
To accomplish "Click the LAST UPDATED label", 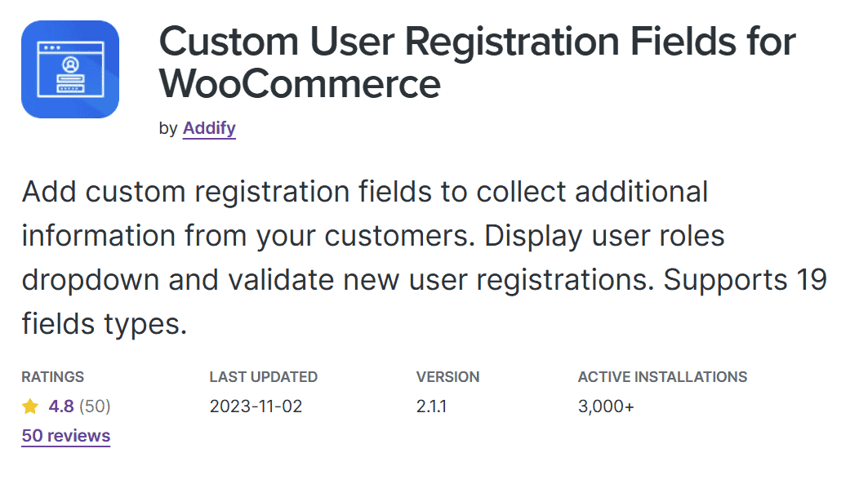I will (x=263, y=377).
